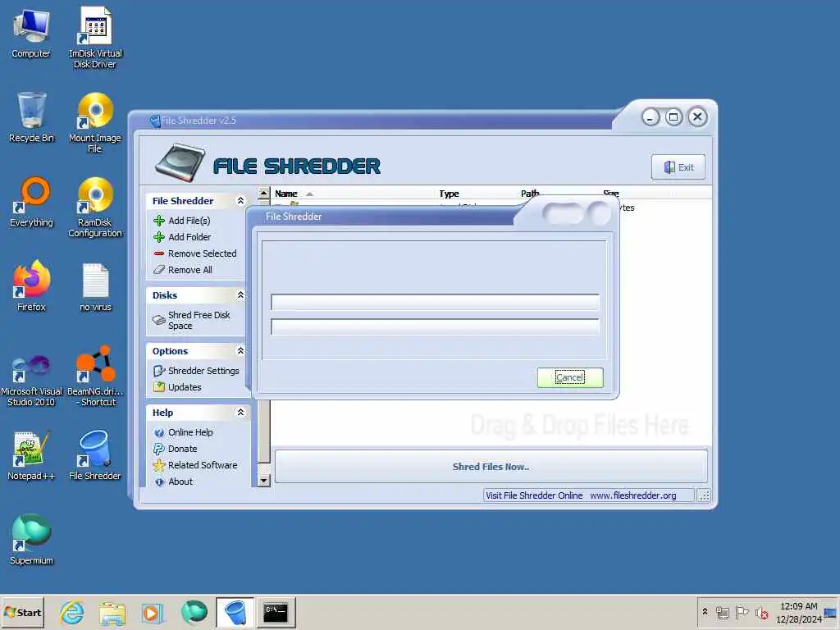
Task: Sort the file list by Name column
Action: tap(354, 194)
